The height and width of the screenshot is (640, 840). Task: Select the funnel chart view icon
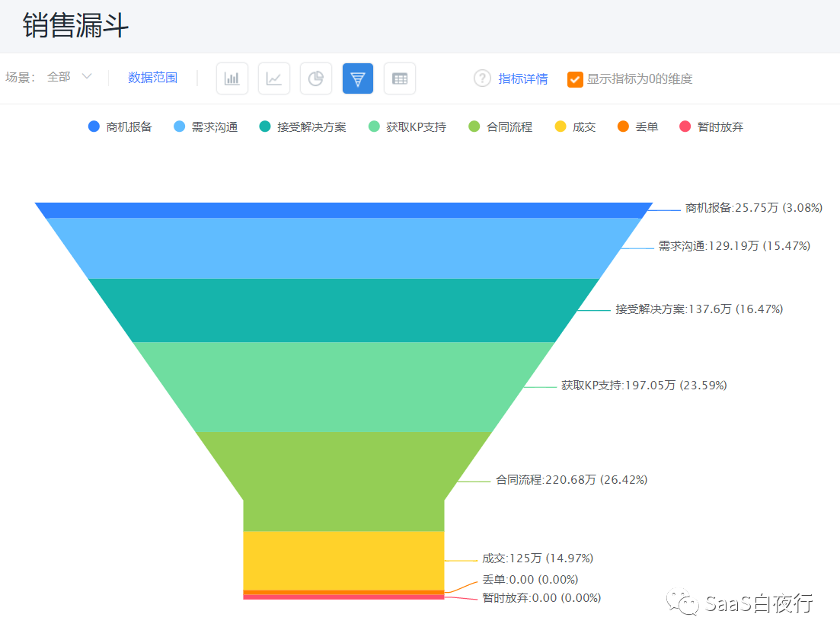pyautogui.click(x=358, y=78)
